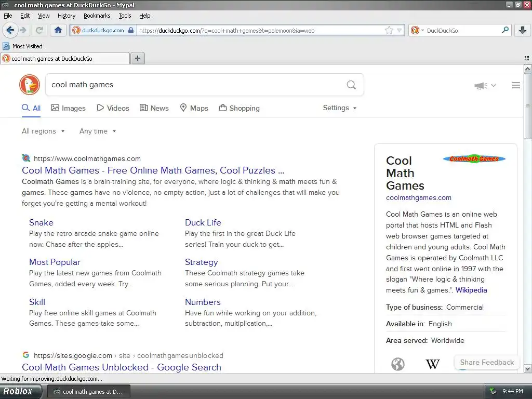Open the Downloads arrow button
Image resolution: width=532 pixels, height=399 pixels.
523,30
